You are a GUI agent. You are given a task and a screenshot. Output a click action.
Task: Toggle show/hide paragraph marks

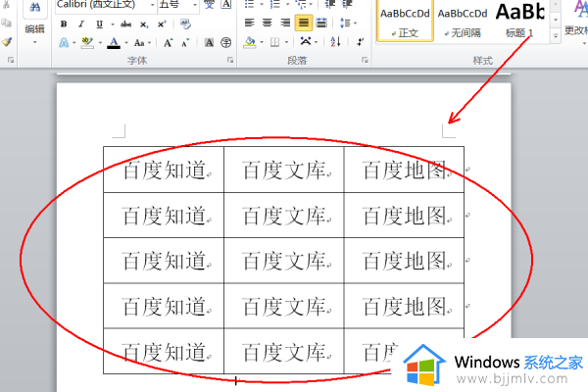pos(360,41)
